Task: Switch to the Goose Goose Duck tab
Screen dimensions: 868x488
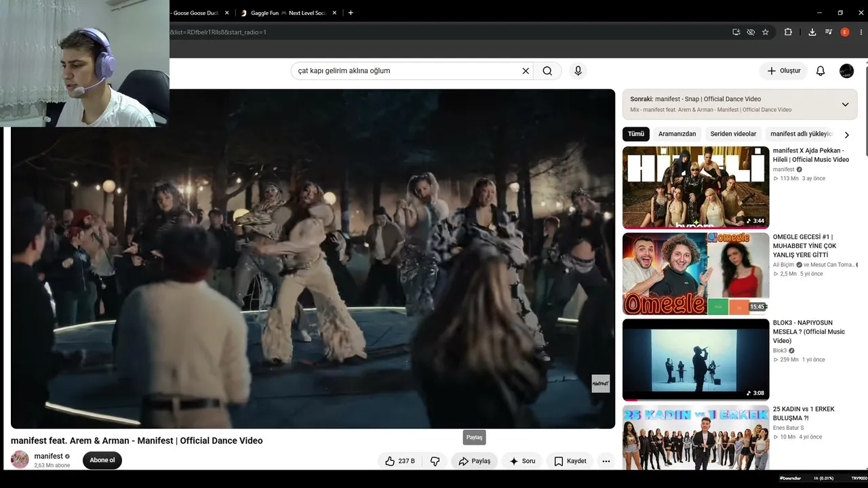Action: point(195,13)
